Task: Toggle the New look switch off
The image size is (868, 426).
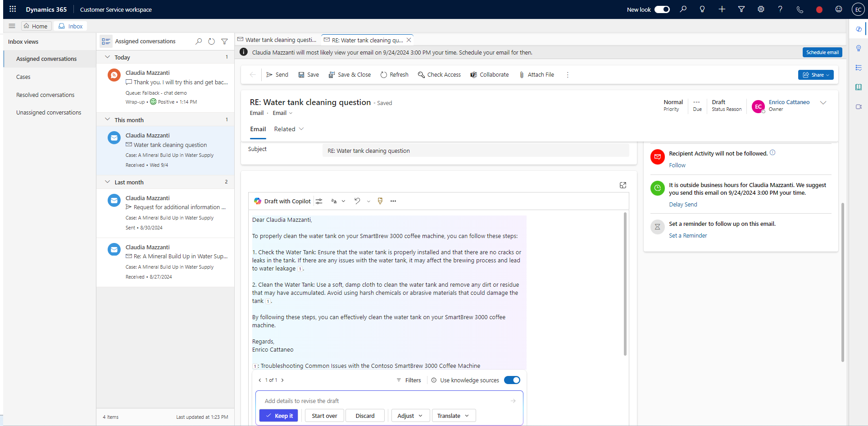Action: 662,9
